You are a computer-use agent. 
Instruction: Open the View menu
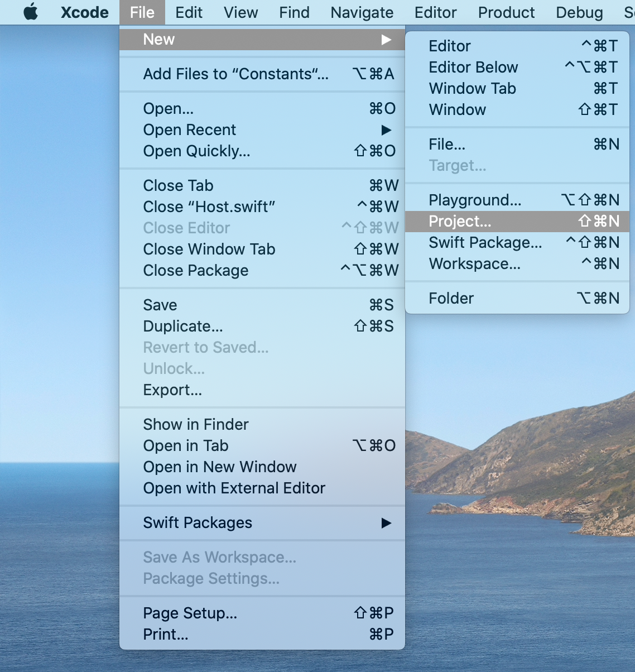point(241,12)
